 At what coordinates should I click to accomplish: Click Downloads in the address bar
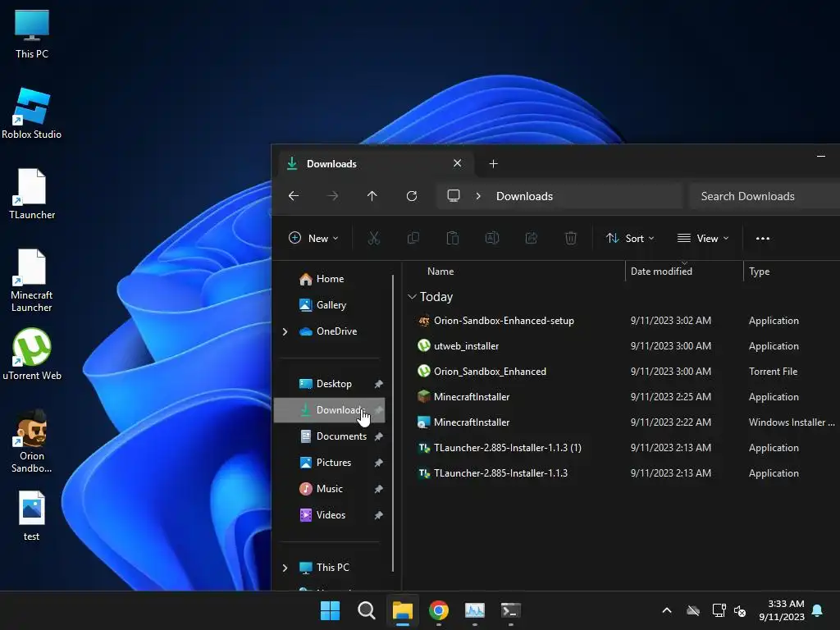pyautogui.click(x=524, y=197)
